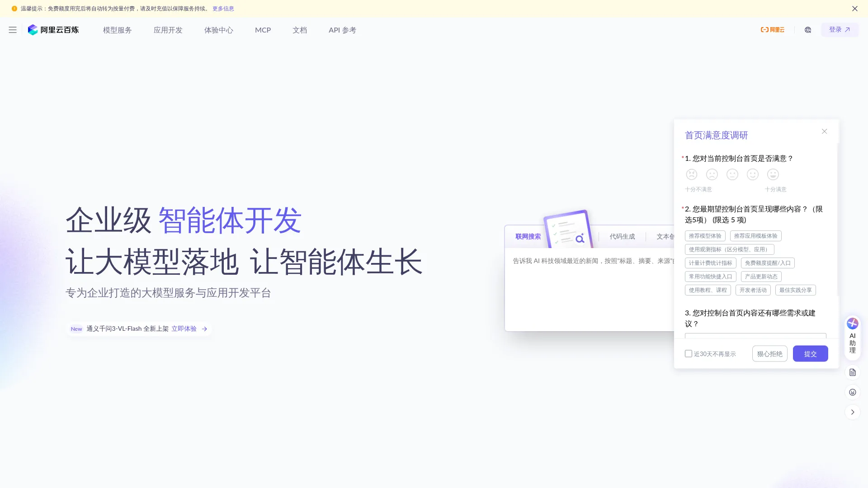This screenshot has height=488, width=868.
Task: Open the 模型服务 menu
Action: point(117,30)
